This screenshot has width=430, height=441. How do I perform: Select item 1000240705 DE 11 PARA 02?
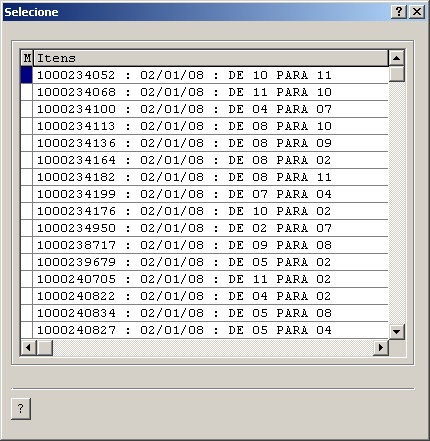click(x=211, y=279)
